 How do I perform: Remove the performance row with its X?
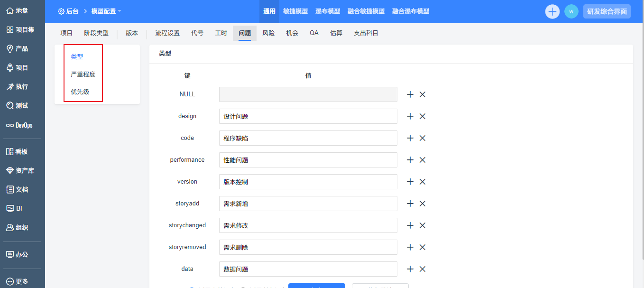[x=423, y=160]
